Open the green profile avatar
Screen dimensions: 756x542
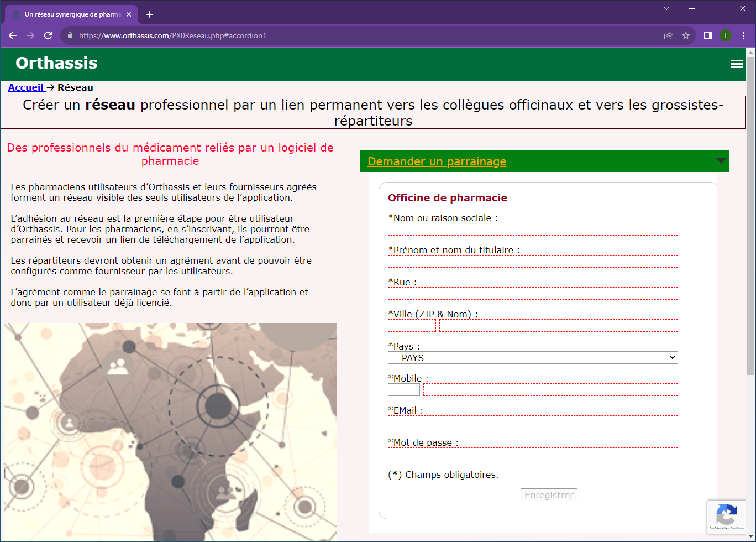coord(726,35)
